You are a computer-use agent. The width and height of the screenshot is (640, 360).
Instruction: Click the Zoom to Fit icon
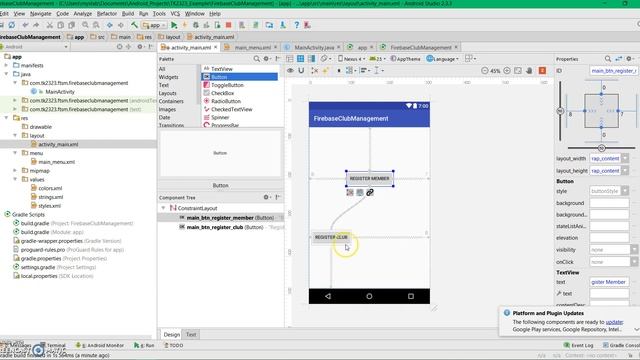pos(518,71)
